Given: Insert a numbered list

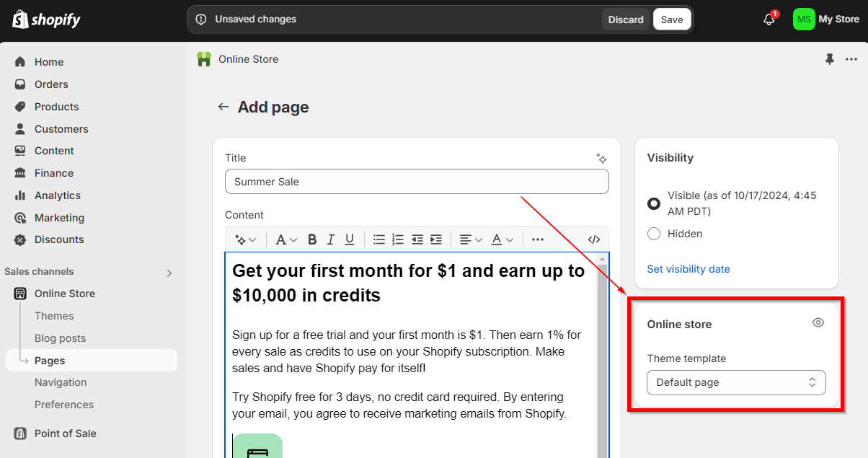Looking at the screenshot, I should point(398,239).
